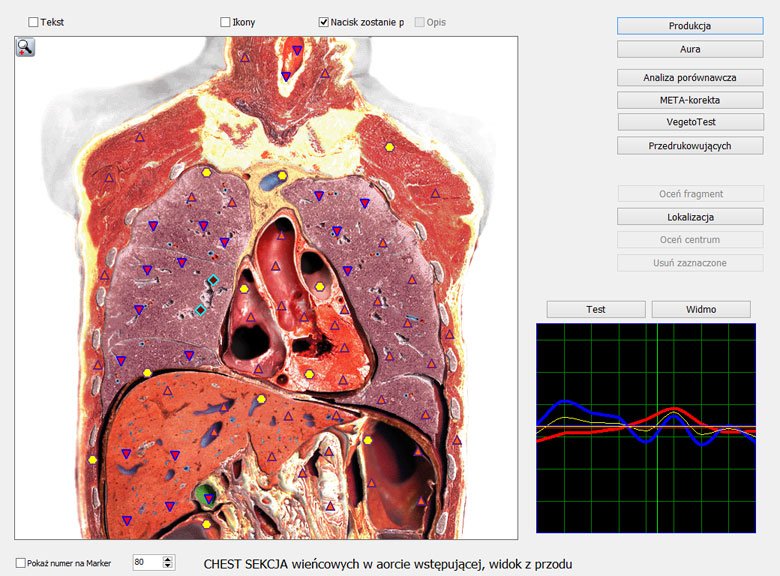Select yellow hexagon marker on upper right shoulder muscle
780x576 pixels.
click(x=389, y=147)
